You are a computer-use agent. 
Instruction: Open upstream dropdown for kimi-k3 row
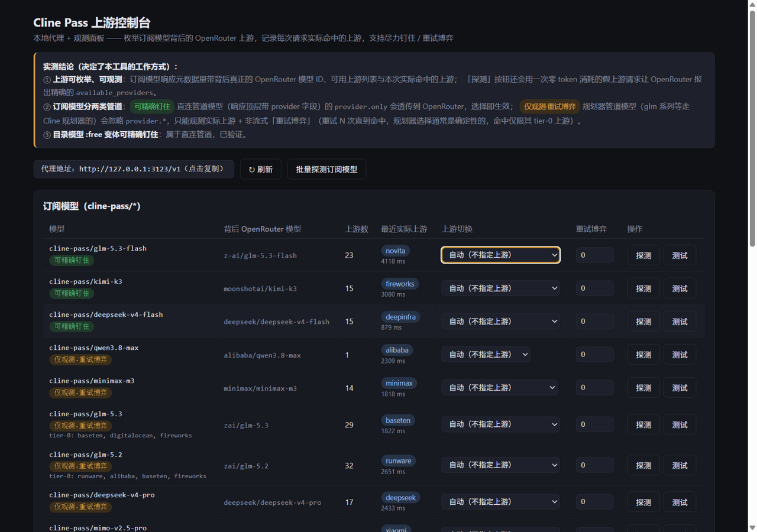500,288
